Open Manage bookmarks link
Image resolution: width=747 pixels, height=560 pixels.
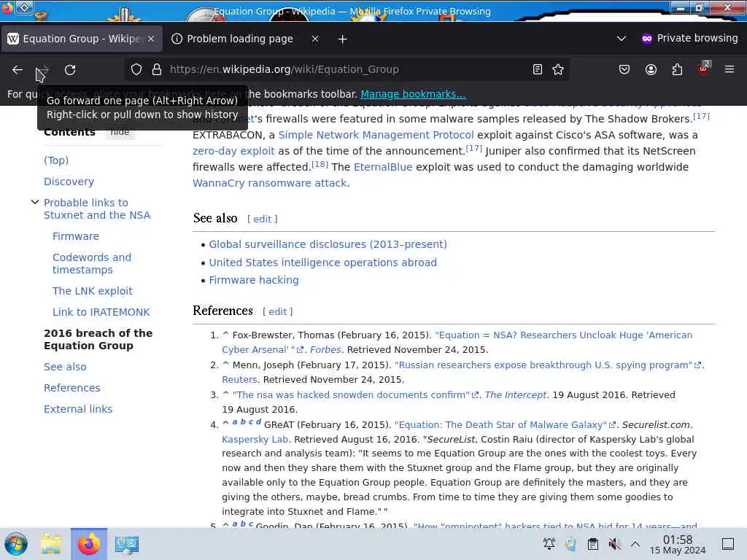click(413, 94)
